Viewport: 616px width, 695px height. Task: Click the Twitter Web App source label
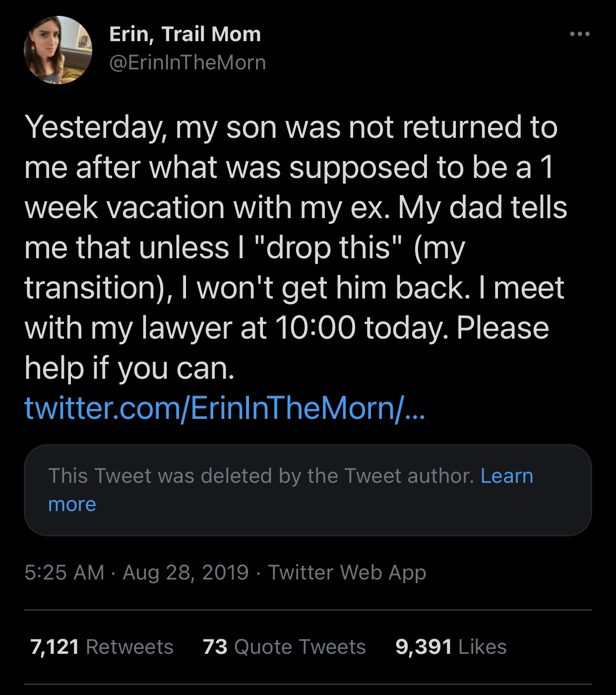click(x=347, y=573)
